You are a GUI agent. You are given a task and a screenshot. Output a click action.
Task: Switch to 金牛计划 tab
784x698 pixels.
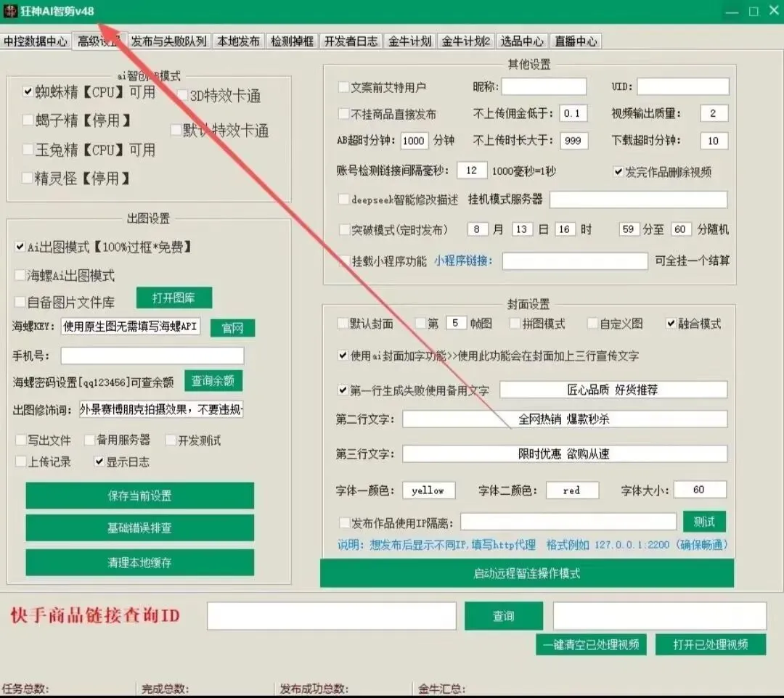[x=409, y=41]
